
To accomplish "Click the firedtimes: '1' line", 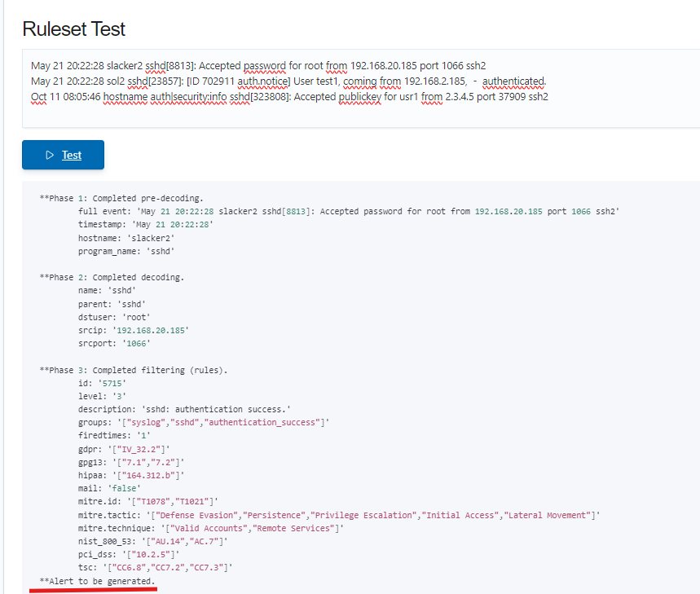I will click(114, 436).
